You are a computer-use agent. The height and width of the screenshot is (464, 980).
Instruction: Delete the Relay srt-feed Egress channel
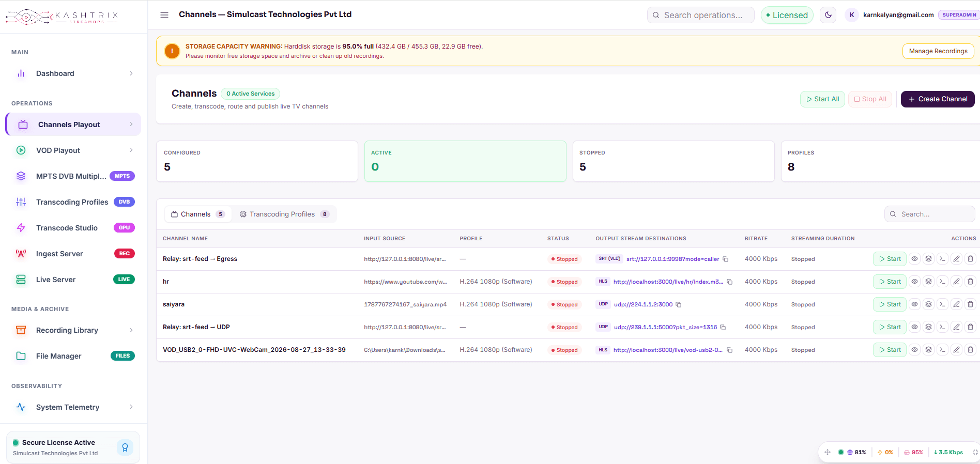click(970, 259)
